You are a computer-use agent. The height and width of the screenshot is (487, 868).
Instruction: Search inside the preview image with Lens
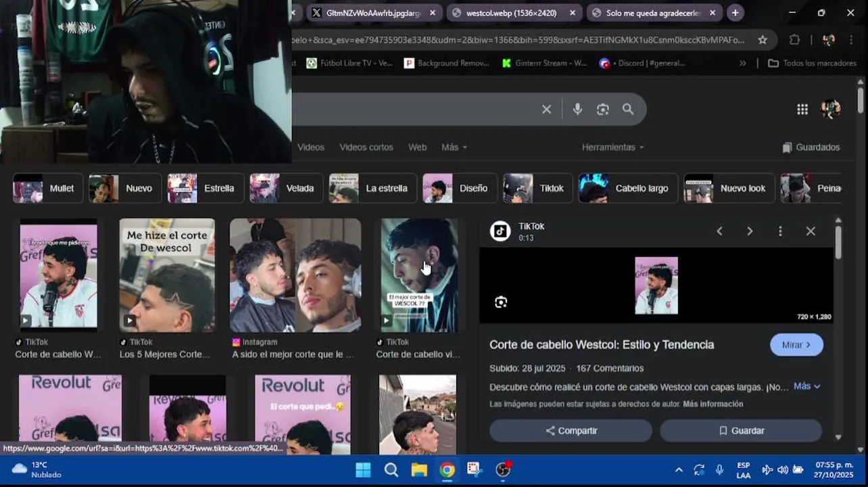501,302
